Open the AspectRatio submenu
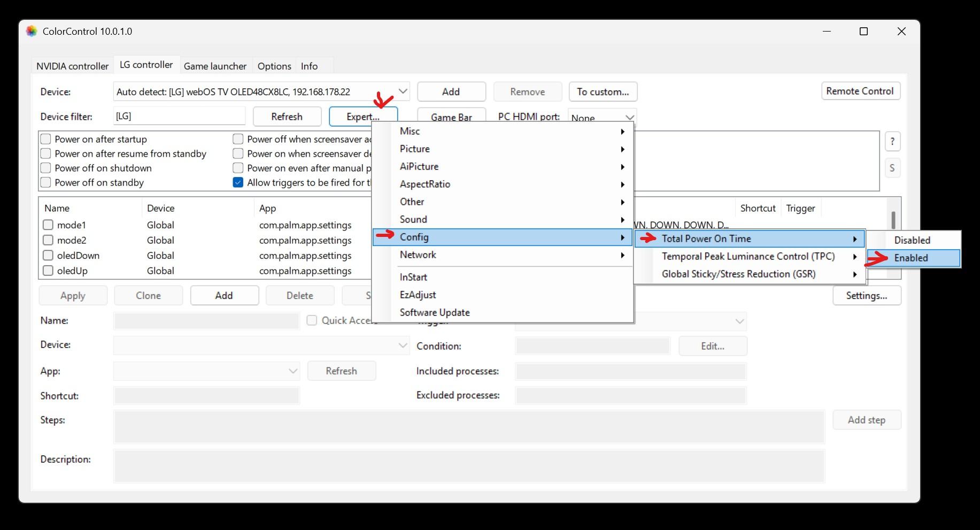Screen dimensions: 980x530 503,184
